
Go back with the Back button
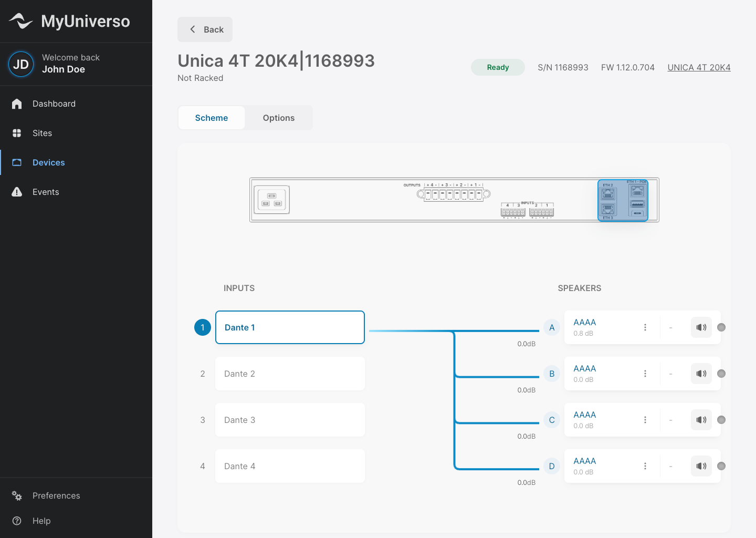point(205,29)
